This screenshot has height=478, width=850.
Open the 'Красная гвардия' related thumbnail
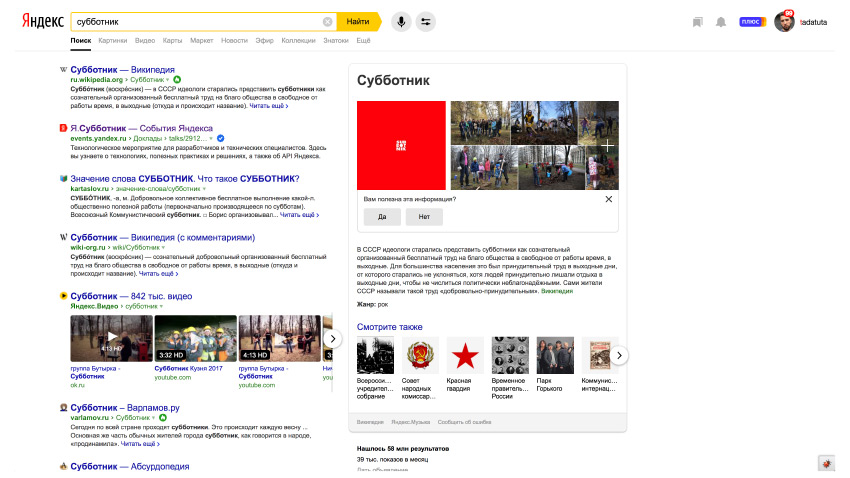coord(465,355)
